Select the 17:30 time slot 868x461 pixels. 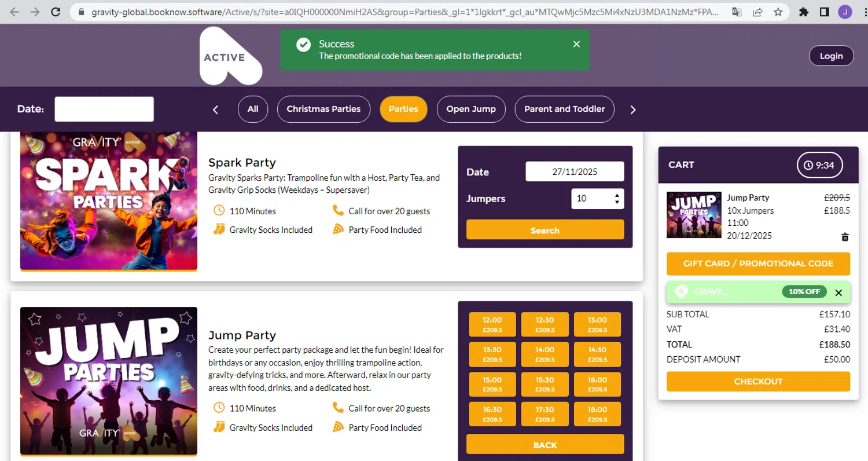pyautogui.click(x=545, y=414)
